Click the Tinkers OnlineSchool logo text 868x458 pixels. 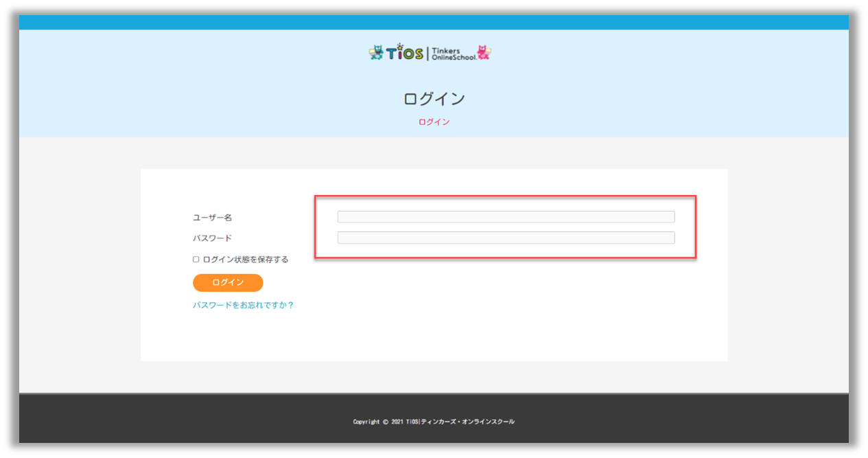pos(453,54)
